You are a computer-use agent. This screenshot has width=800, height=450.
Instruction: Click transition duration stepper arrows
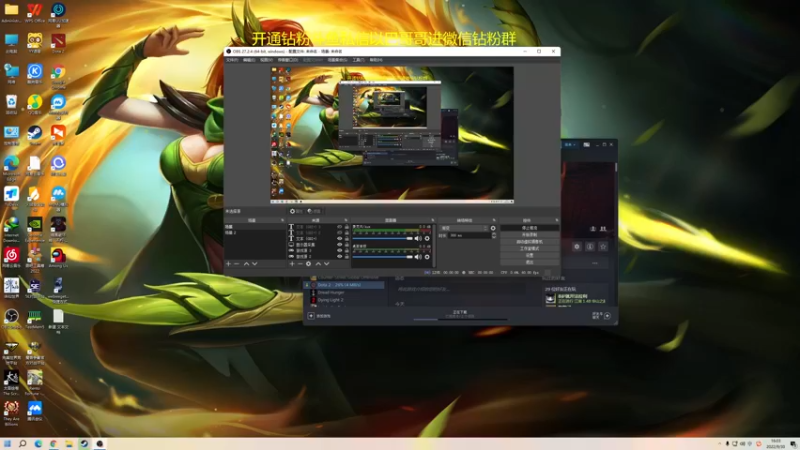[494, 235]
